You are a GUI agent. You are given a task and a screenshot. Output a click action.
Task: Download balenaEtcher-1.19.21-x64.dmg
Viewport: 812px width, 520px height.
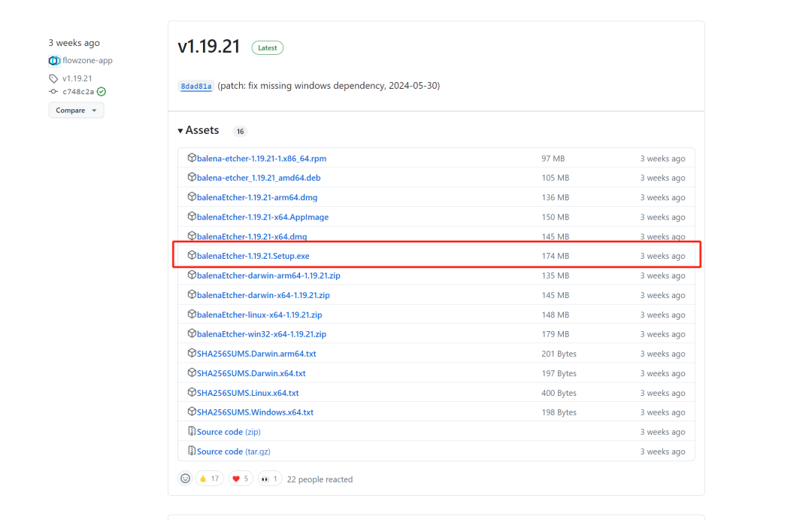[252, 236]
